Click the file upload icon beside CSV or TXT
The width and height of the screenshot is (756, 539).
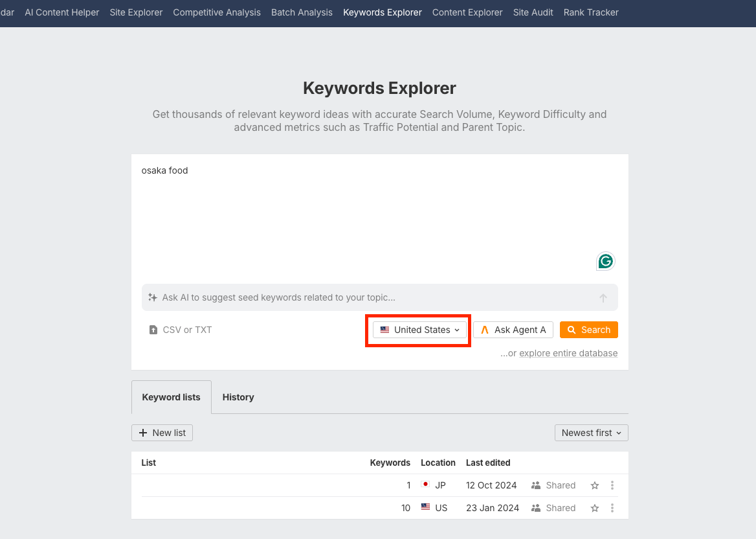153,330
